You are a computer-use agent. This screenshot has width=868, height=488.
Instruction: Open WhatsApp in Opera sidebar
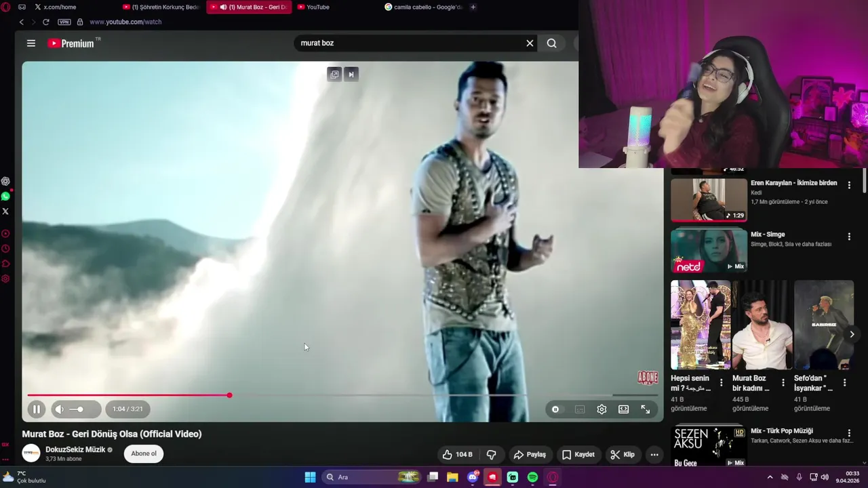(5, 196)
